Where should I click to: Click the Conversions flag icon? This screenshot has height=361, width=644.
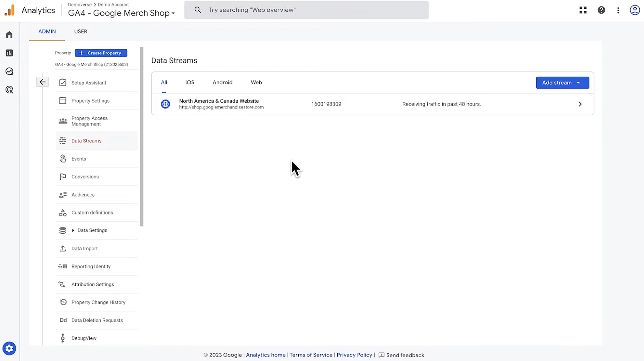coord(63,177)
